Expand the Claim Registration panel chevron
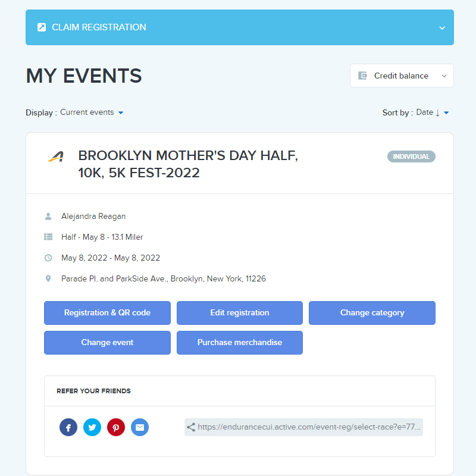476x476 pixels. point(442,28)
